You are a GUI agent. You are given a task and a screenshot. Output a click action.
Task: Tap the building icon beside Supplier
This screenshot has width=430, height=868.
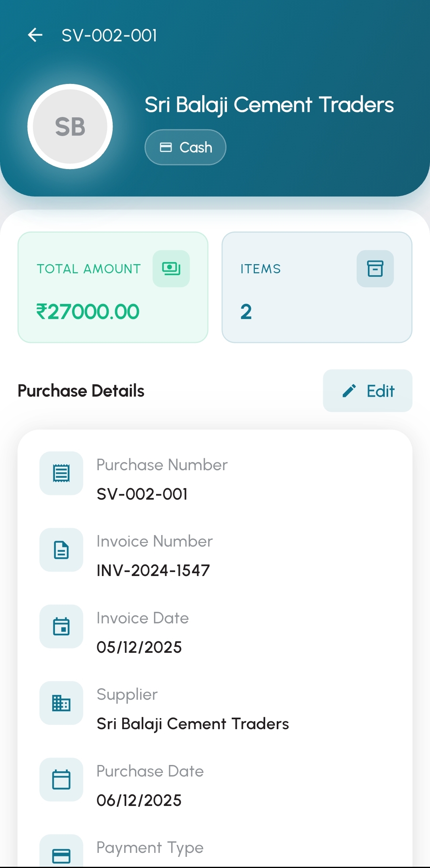[x=61, y=703]
